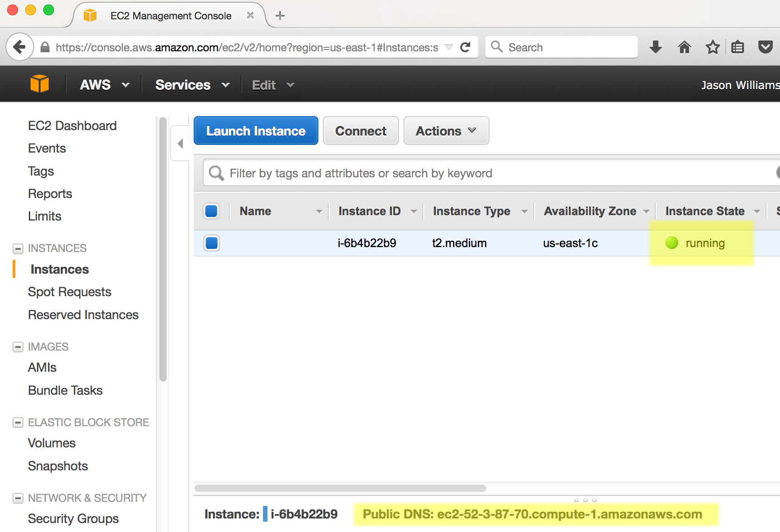Click the horizontal scrollbar below the table

pos(340,488)
